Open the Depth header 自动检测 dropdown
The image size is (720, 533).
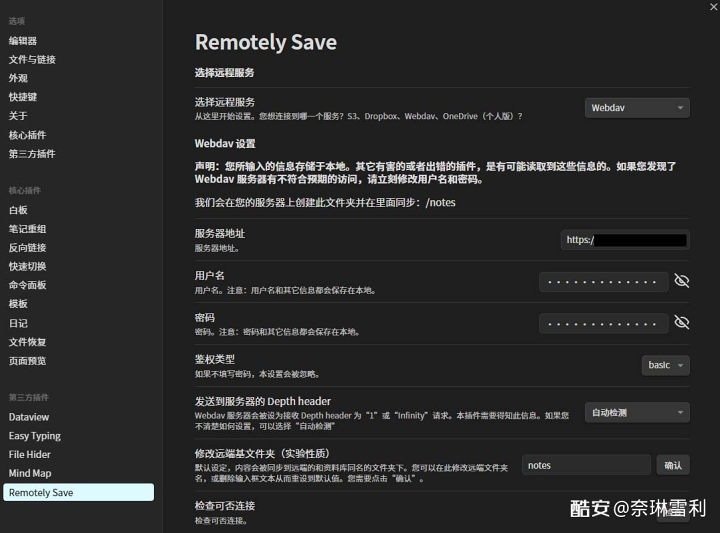pyautogui.click(x=637, y=412)
